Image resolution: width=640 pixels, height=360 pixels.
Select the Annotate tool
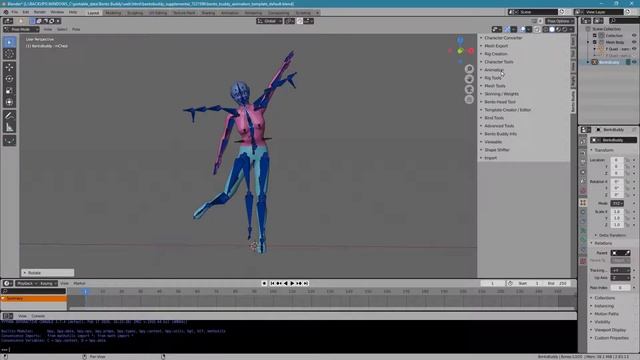click(9, 116)
